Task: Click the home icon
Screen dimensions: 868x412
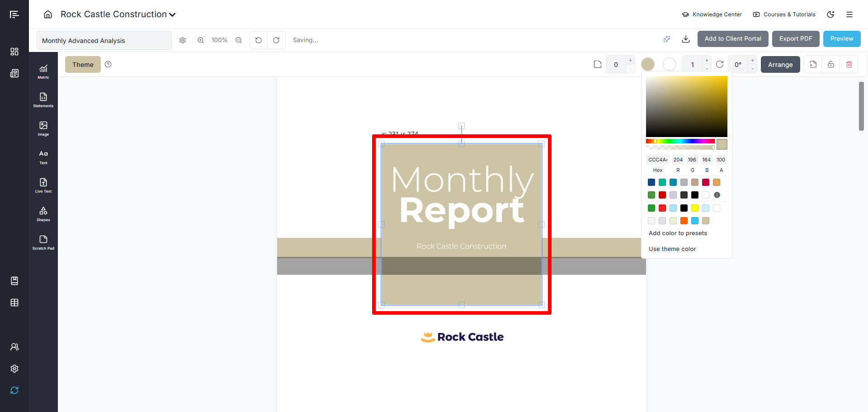Action: [x=48, y=14]
